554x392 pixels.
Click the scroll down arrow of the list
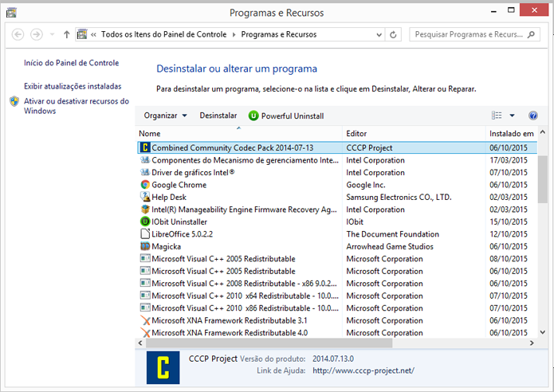[543, 332]
